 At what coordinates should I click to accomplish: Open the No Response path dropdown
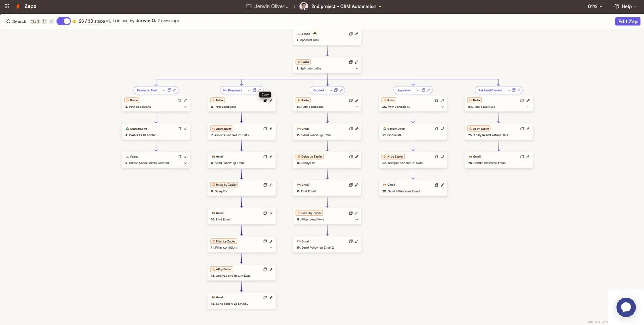[249, 91]
